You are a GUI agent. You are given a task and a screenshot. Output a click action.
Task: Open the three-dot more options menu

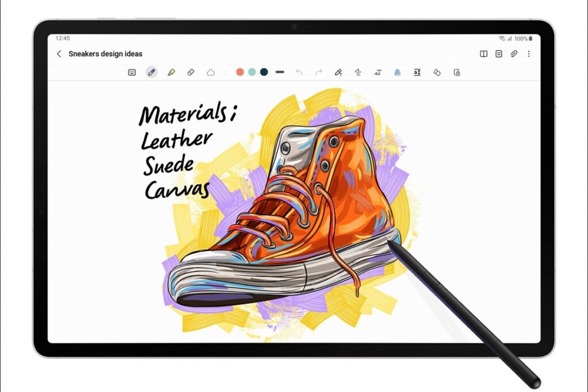click(x=529, y=53)
